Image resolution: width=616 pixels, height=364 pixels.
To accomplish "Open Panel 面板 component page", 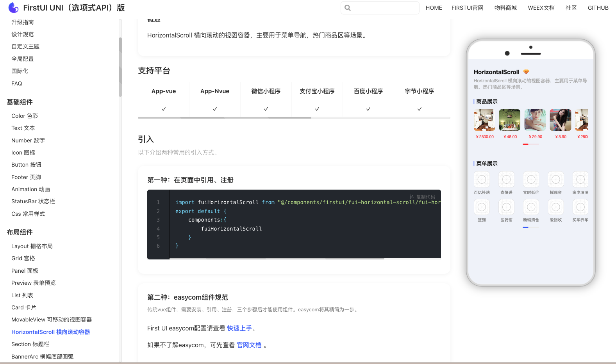I will (x=25, y=271).
